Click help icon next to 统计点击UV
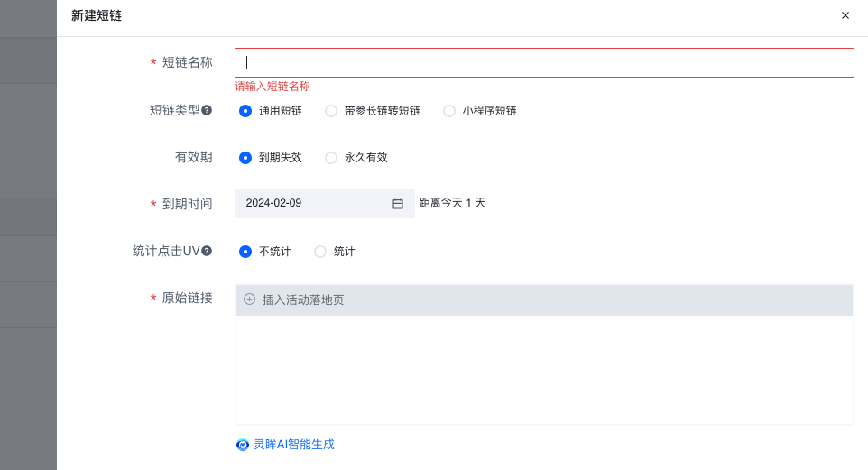 click(x=207, y=251)
